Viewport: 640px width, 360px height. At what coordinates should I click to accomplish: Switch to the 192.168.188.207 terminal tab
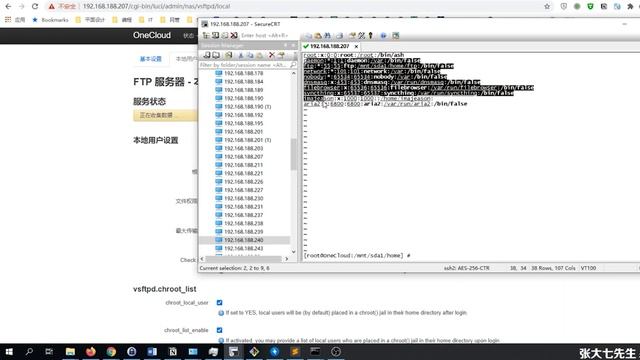point(329,47)
